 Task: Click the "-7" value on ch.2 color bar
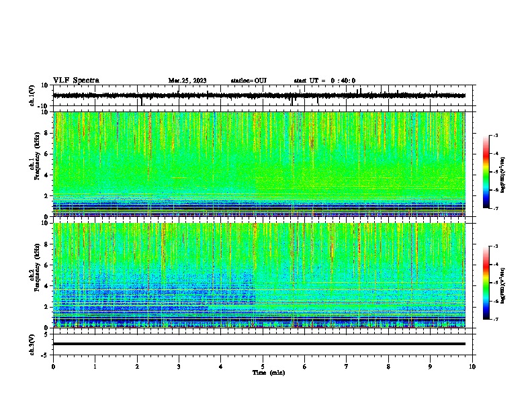pyautogui.click(x=495, y=320)
